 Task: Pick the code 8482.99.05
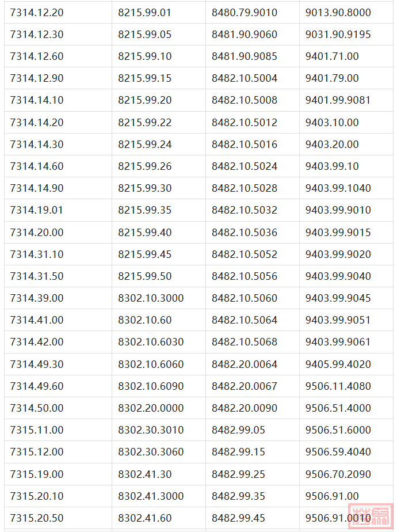coord(238,430)
